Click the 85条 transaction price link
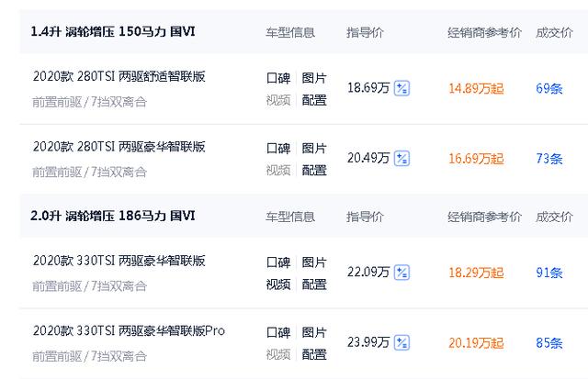The width and height of the screenshot is (588, 379). pos(548,343)
